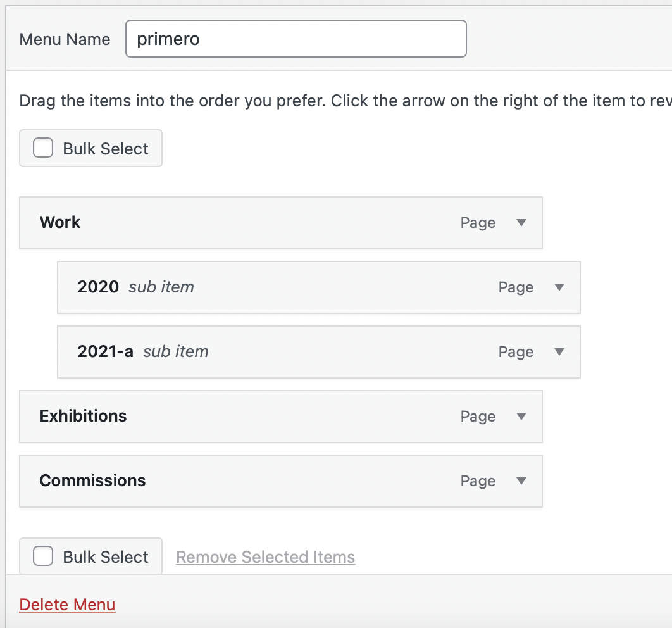Click the red Delete Menu link

click(67, 605)
